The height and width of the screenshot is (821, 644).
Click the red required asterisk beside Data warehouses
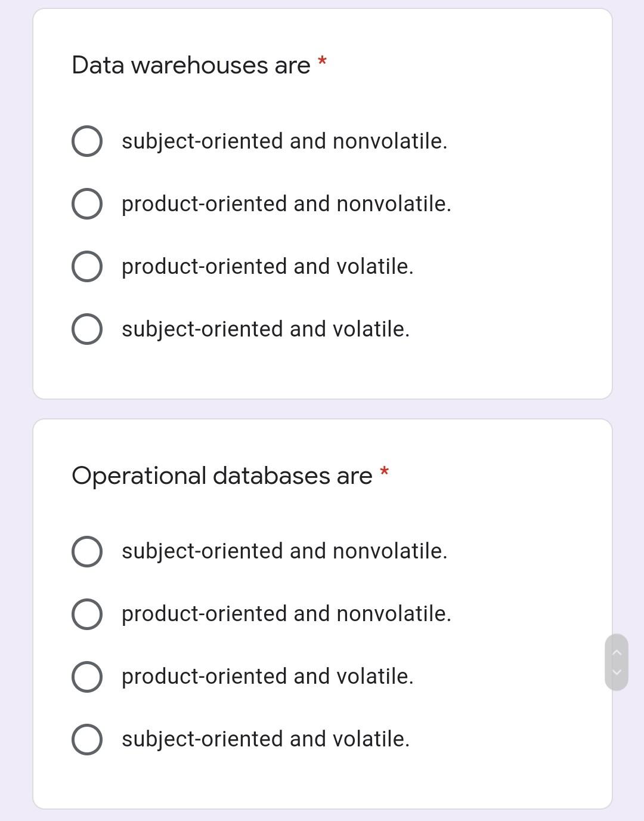[x=322, y=61]
